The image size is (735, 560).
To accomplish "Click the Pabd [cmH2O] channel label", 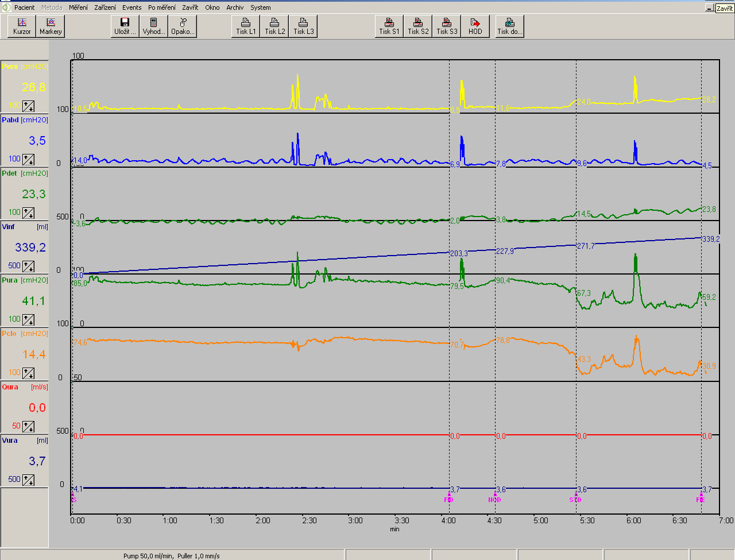I will point(25,120).
